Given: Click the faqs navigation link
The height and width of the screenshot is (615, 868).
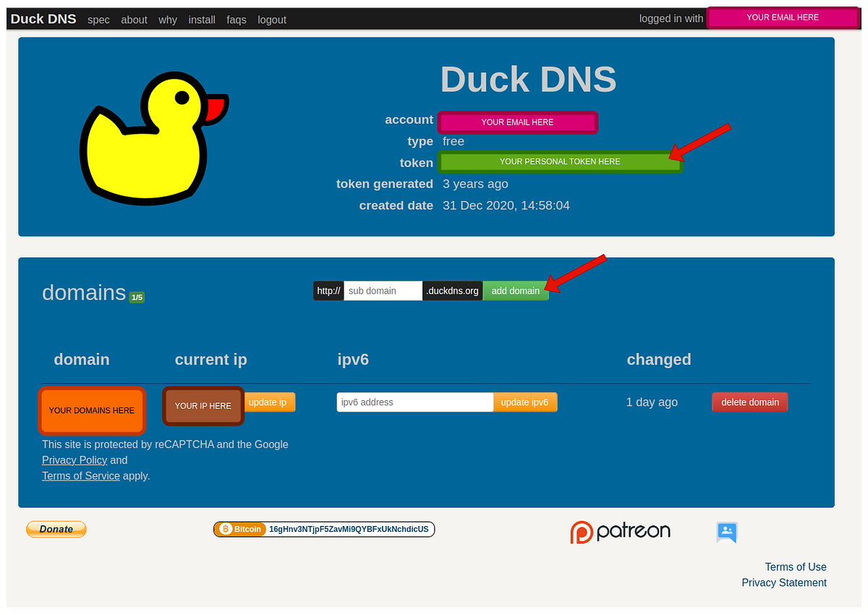Looking at the screenshot, I should pos(237,20).
